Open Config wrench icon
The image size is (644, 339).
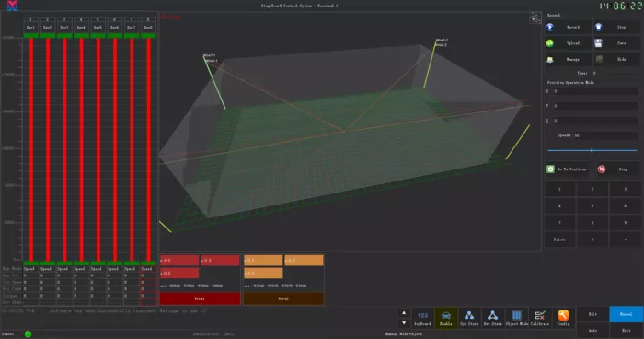tap(563, 318)
